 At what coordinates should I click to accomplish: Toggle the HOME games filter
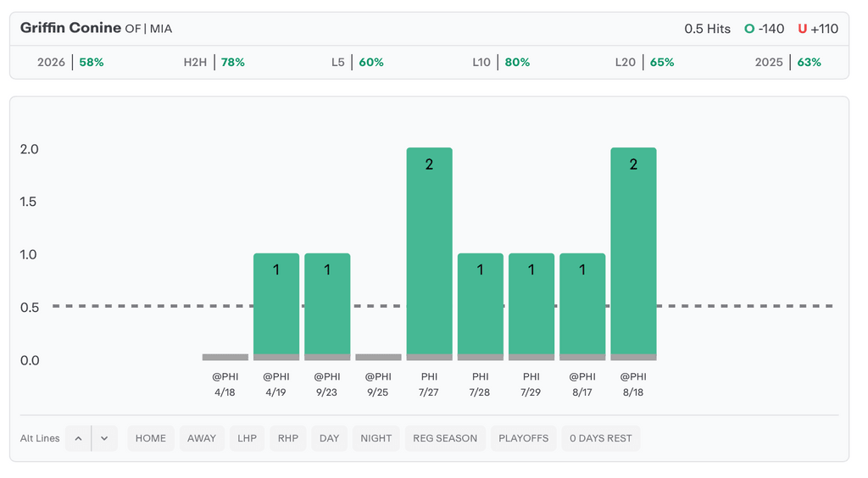pyautogui.click(x=151, y=438)
